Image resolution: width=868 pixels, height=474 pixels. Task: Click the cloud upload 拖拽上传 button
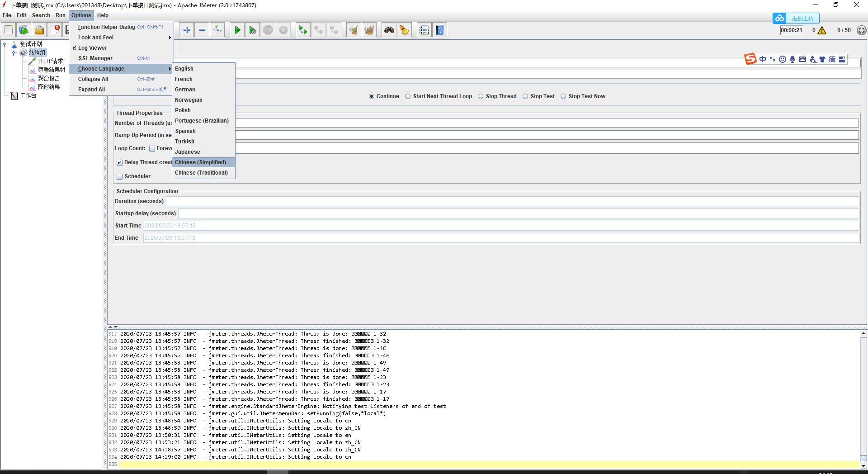[x=796, y=18]
